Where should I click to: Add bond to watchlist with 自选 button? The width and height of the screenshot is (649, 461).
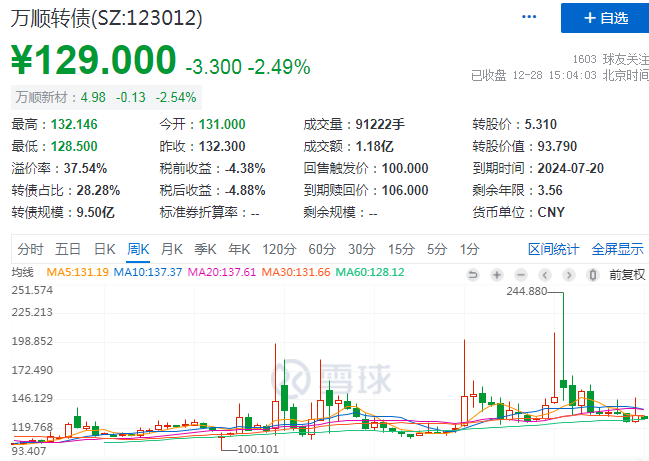point(605,18)
